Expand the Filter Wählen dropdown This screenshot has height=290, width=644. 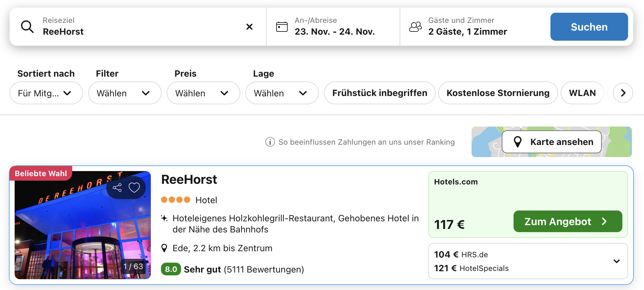[x=124, y=93]
